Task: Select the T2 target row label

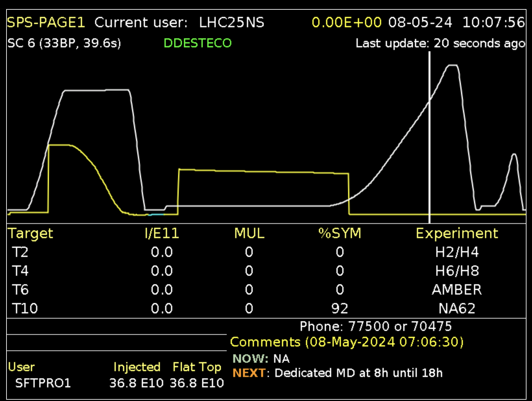Action: pyautogui.click(x=20, y=252)
